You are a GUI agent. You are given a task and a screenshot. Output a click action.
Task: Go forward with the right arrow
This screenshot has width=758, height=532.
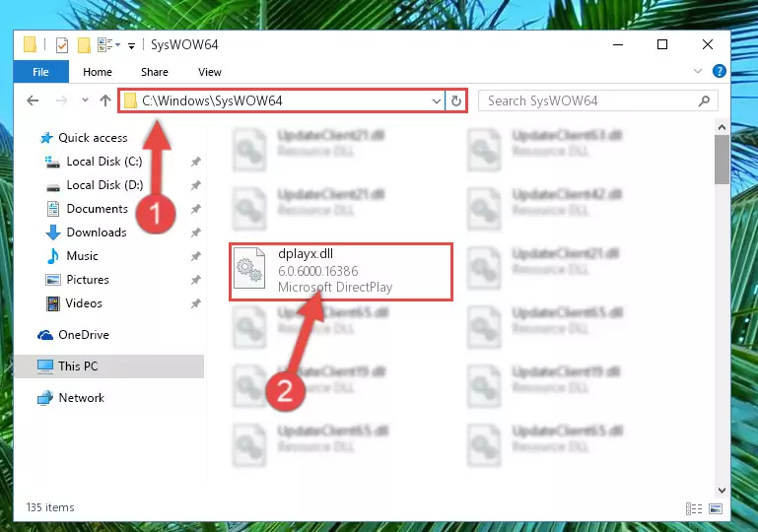pos(61,100)
